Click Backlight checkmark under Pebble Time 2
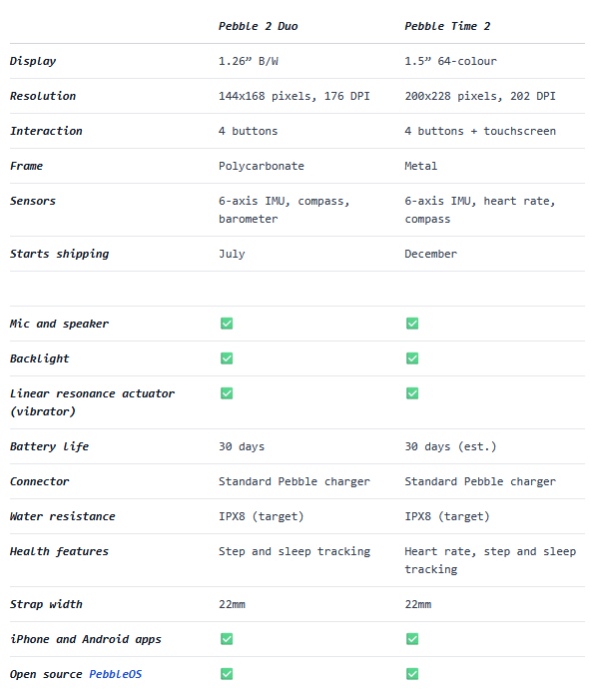Screen dimensions: 590x700 [412, 358]
